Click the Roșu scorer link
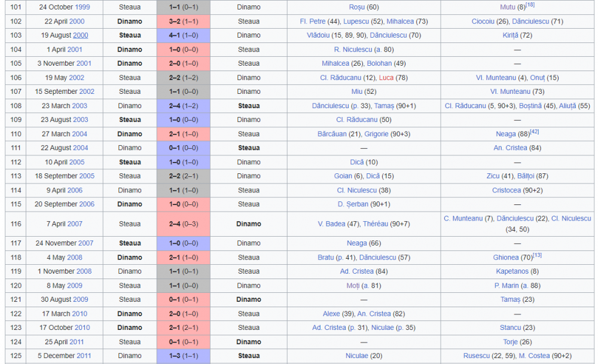The image size is (598, 364). tap(356, 7)
